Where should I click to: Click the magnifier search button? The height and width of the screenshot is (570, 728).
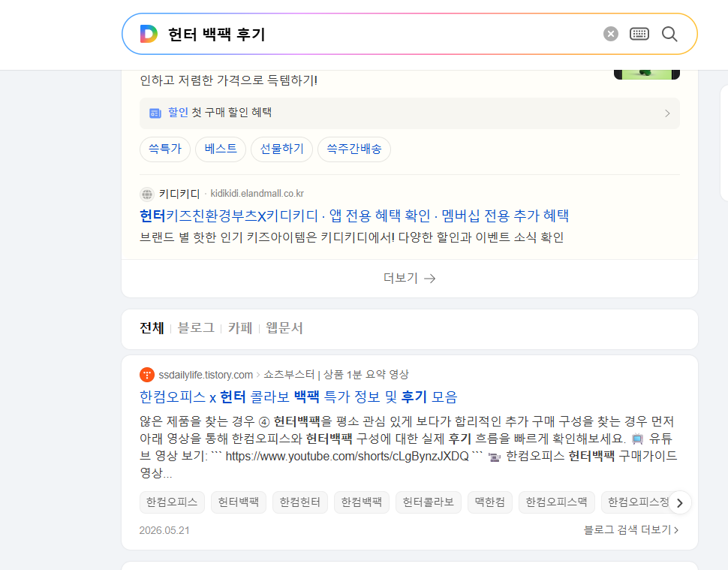669,34
